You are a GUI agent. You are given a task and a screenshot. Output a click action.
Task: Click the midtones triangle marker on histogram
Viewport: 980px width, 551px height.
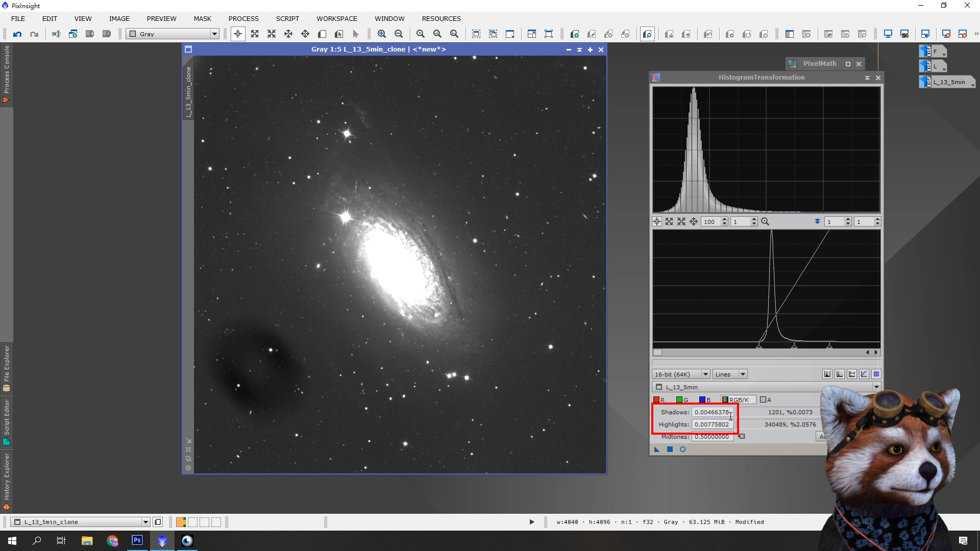(794, 346)
